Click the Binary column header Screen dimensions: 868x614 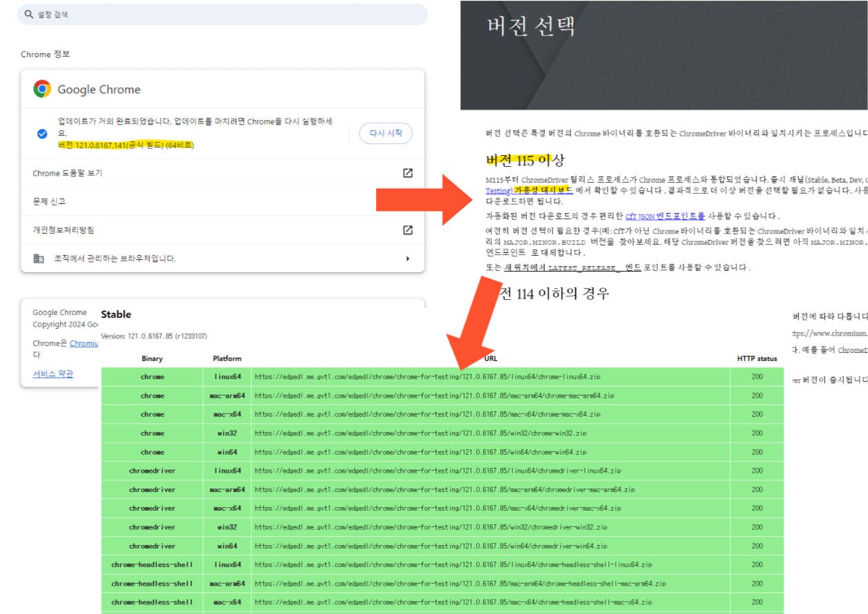coord(152,358)
